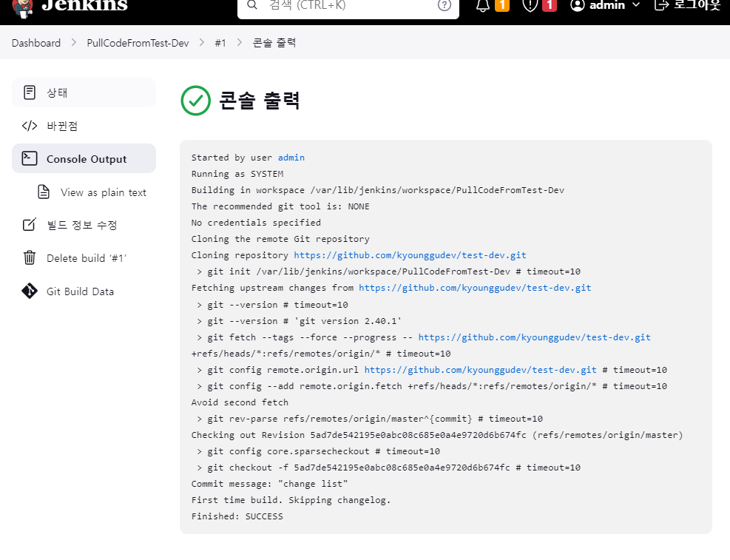Click the pencil edit icon beside 빌드 정보 수정

tap(30, 224)
